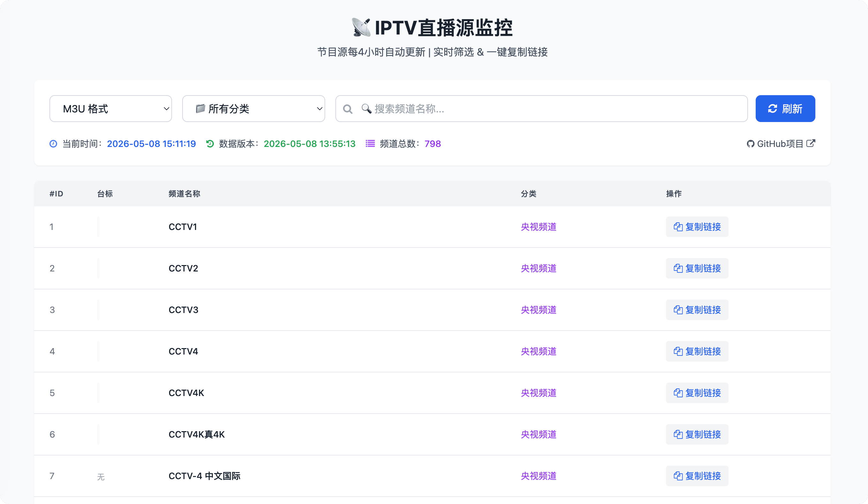Viewport: 868px width, 504px height.
Task: Copy link for CCTV4
Action: click(x=697, y=351)
